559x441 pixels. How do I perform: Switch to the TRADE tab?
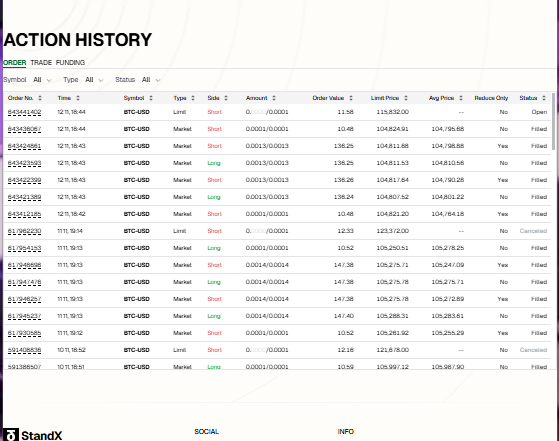click(41, 63)
